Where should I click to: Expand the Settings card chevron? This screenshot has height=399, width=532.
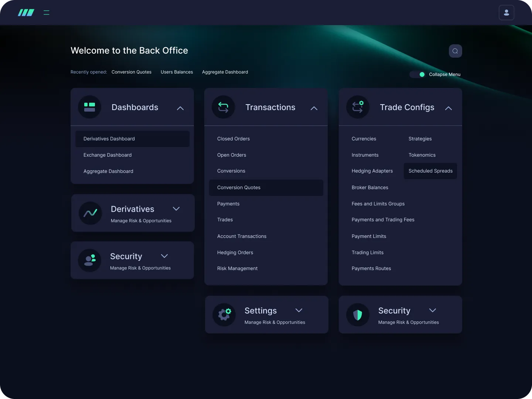(299, 310)
